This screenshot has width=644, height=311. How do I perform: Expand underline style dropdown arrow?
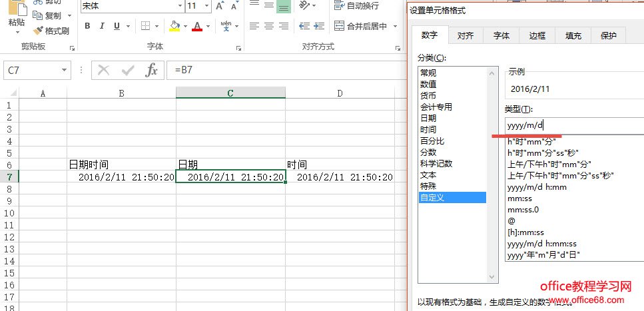(128, 26)
